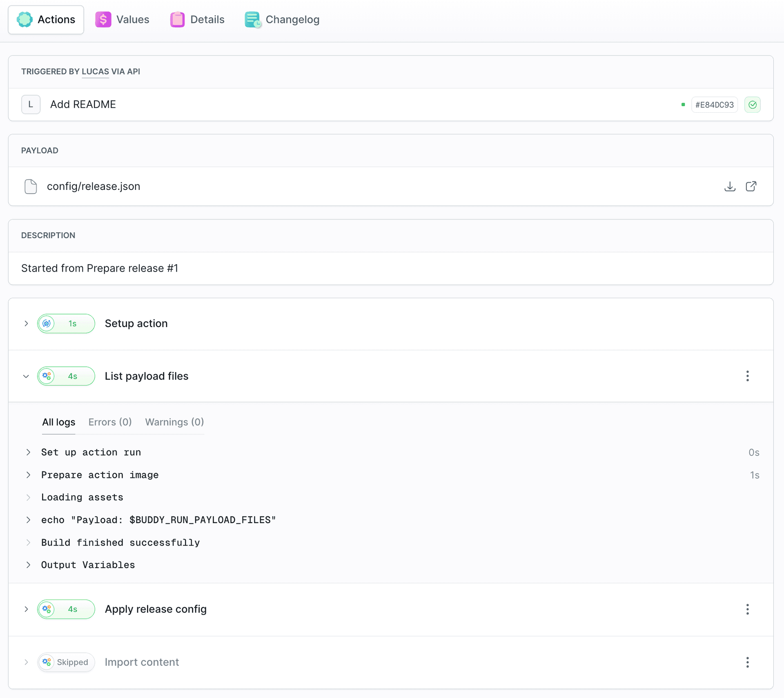Collapse the List payload files action
This screenshot has width=784, height=698.
26,376
